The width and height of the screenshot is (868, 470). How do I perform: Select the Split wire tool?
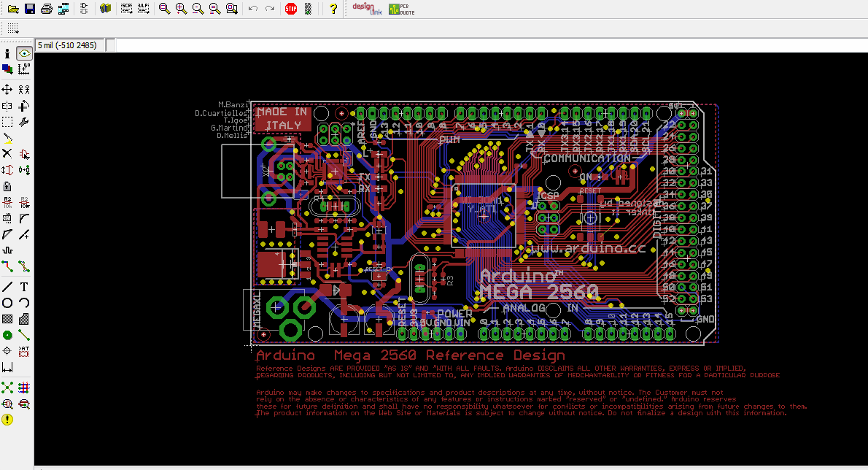pos(7,234)
